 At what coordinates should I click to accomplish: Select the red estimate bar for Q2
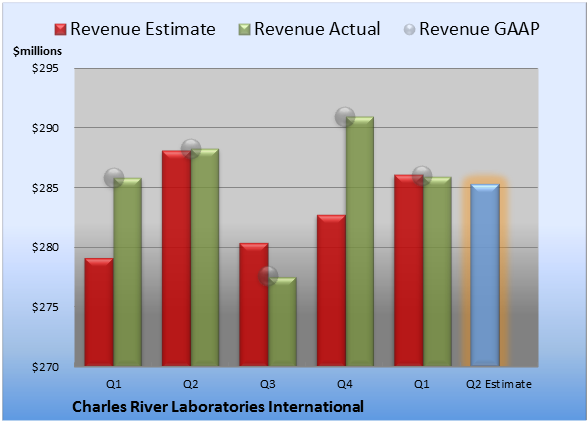[176, 258]
